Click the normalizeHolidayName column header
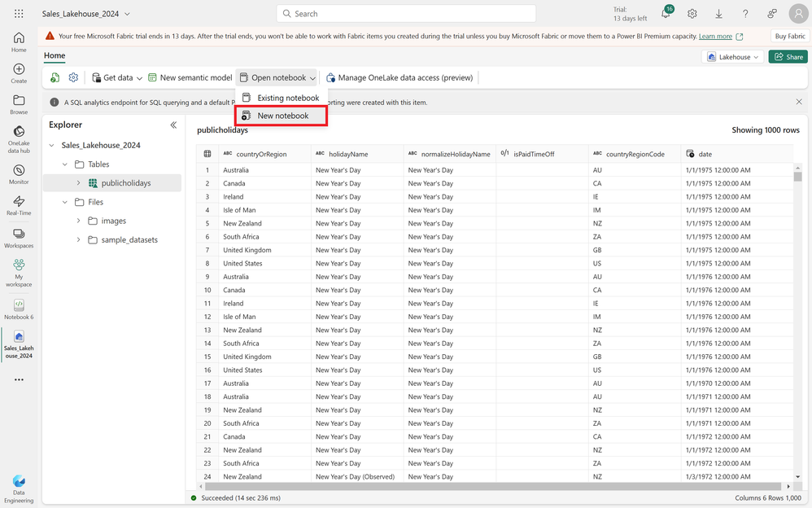The height and width of the screenshot is (508, 812). [449, 154]
